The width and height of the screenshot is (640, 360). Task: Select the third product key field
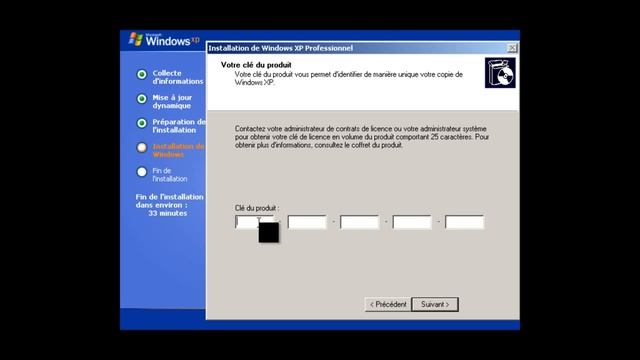point(360,222)
